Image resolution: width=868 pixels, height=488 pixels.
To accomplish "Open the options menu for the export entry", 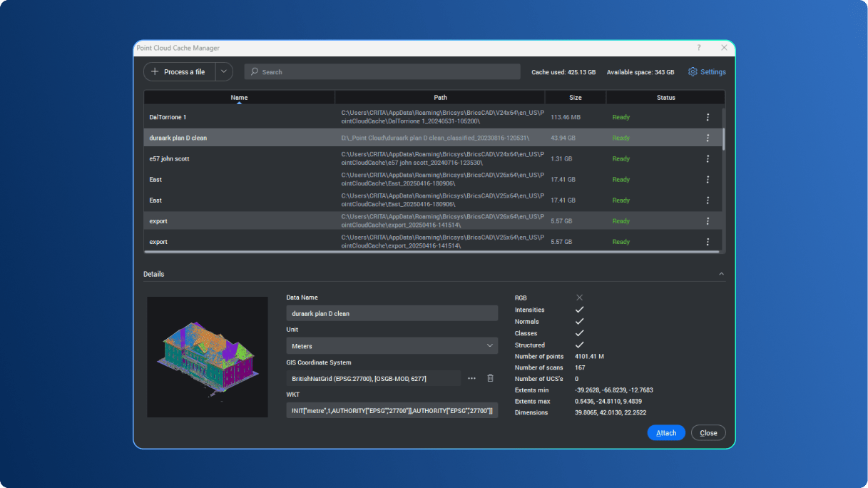I will click(708, 221).
